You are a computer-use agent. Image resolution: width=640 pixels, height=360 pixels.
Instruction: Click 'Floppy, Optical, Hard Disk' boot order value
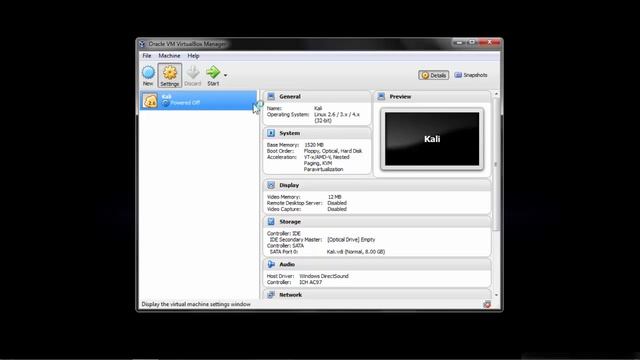(x=333, y=151)
